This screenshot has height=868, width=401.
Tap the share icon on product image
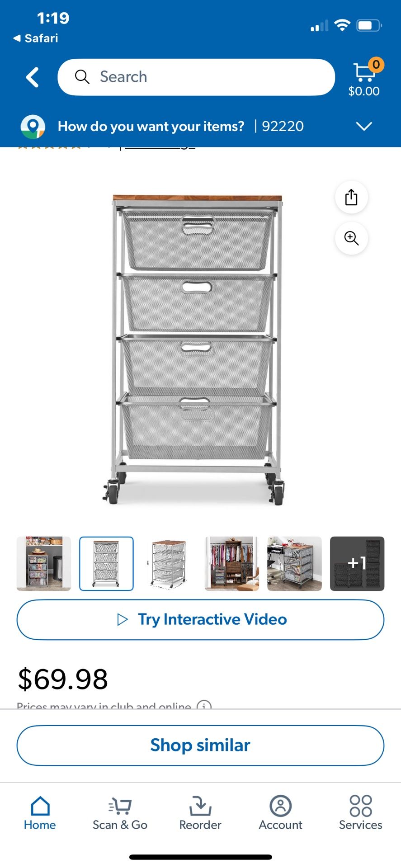pyautogui.click(x=351, y=197)
